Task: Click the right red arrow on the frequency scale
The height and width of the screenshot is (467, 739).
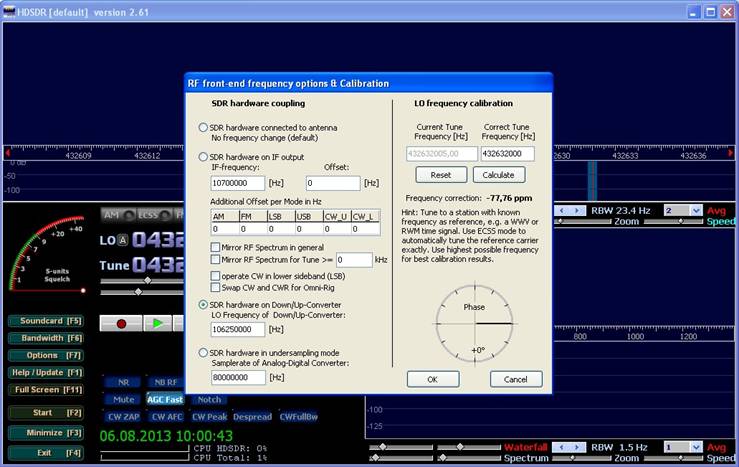Action: 731,153
